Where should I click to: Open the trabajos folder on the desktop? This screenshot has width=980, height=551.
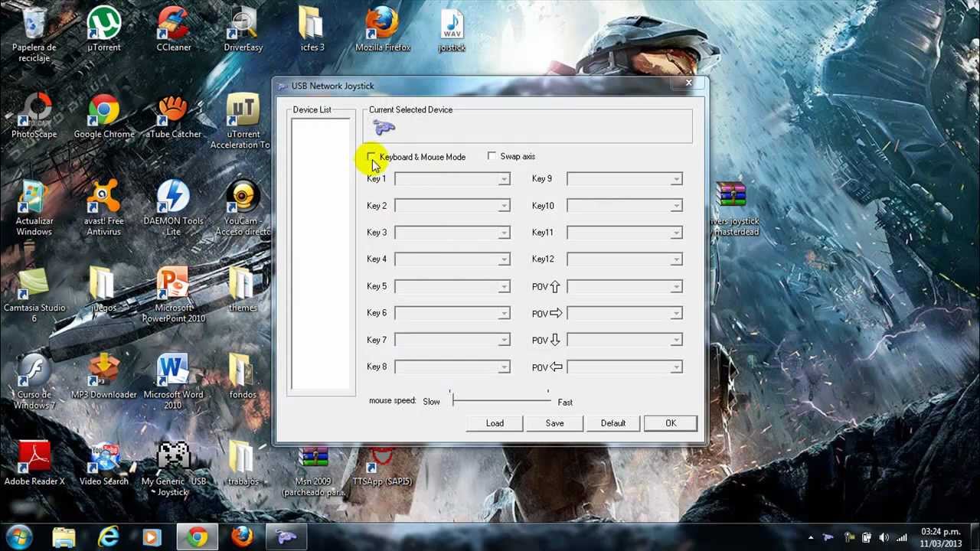pyautogui.click(x=243, y=463)
